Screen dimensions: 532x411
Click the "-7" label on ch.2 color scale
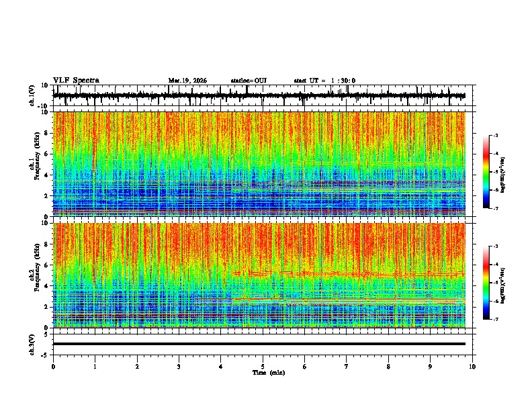point(495,320)
